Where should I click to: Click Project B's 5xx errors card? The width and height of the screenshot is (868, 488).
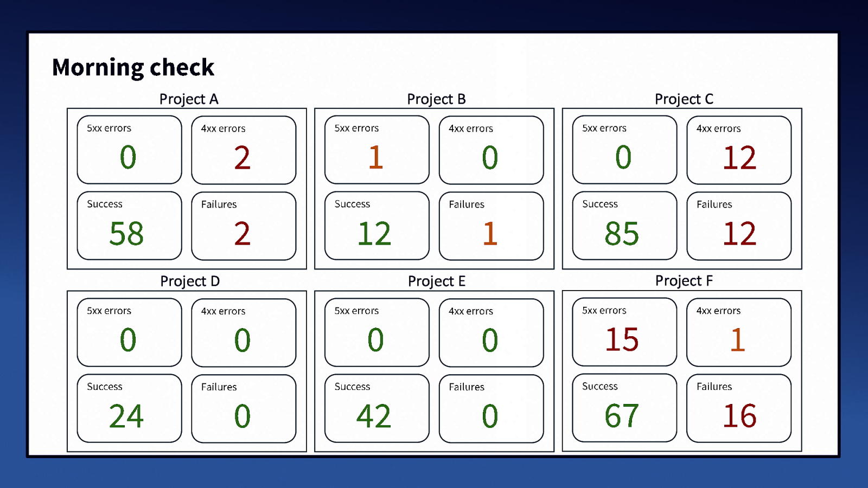coord(376,150)
